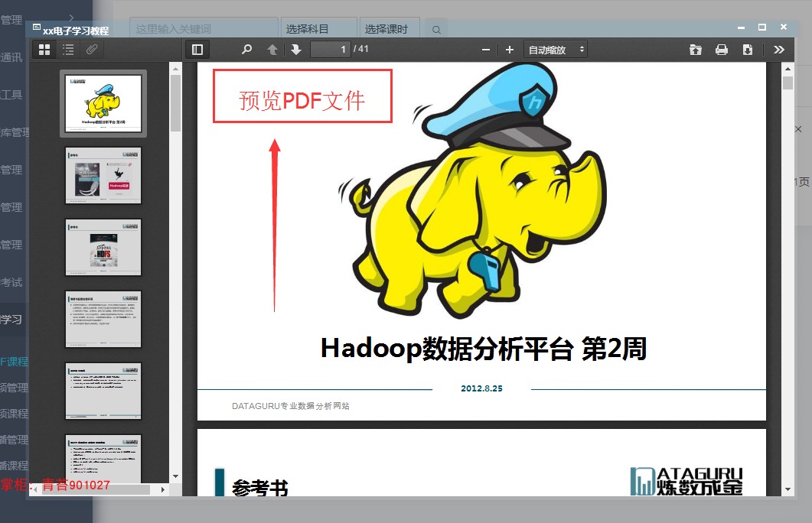The height and width of the screenshot is (523, 812).
Task: Select the second page thumbnail
Action: pos(103,175)
